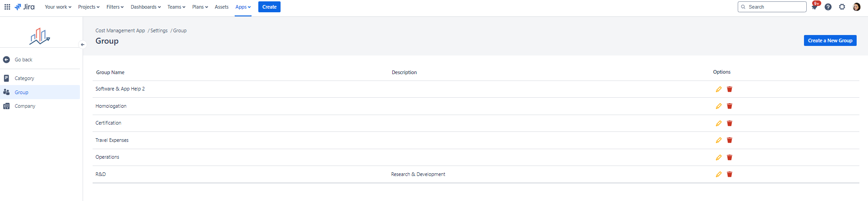Delete the Operations group

730,157
